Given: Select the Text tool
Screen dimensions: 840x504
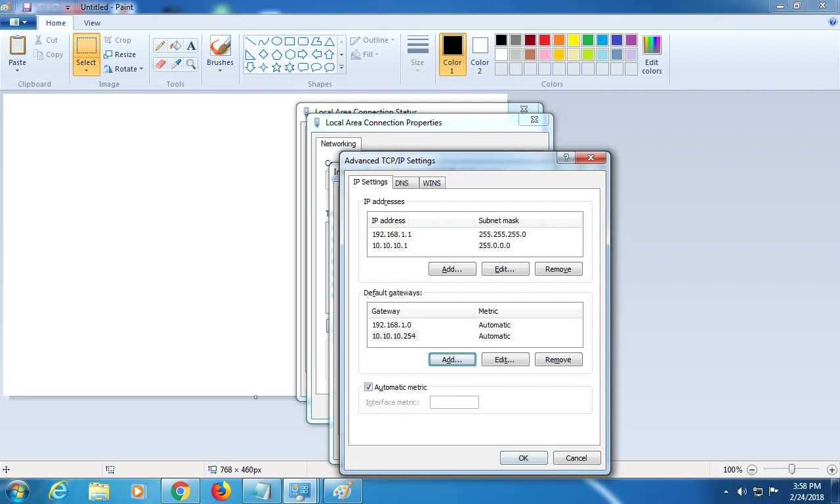Looking at the screenshot, I should (x=191, y=46).
